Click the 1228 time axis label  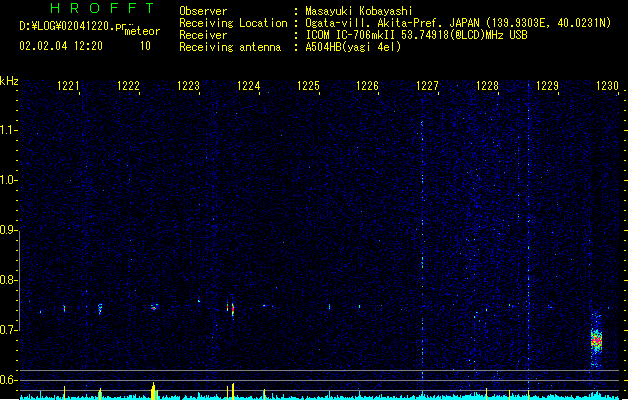[x=487, y=86]
